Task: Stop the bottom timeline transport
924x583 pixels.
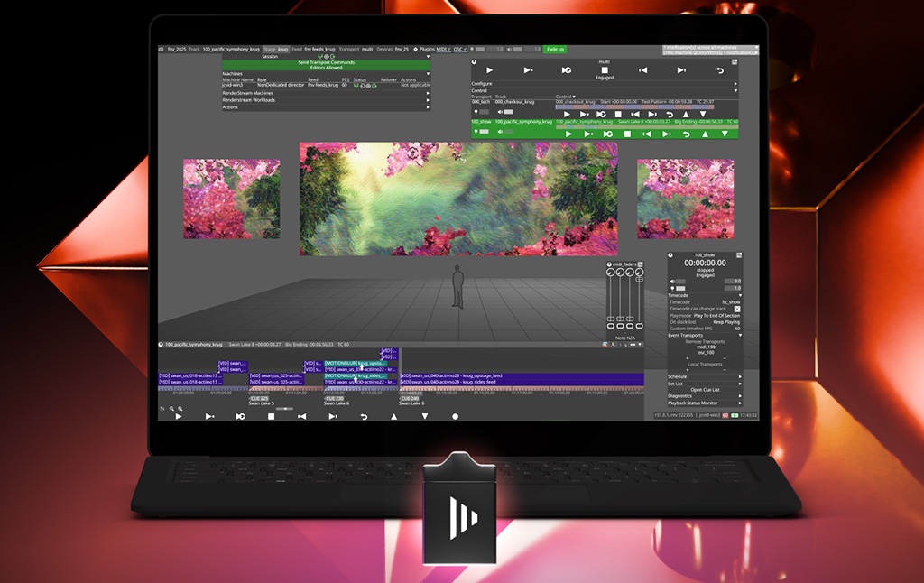Action: (x=271, y=416)
